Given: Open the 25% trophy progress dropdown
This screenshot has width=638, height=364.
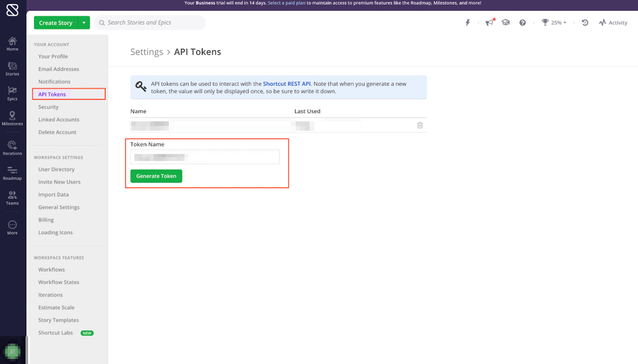Looking at the screenshot, I should pyautogui.click(x=554, y=23).
